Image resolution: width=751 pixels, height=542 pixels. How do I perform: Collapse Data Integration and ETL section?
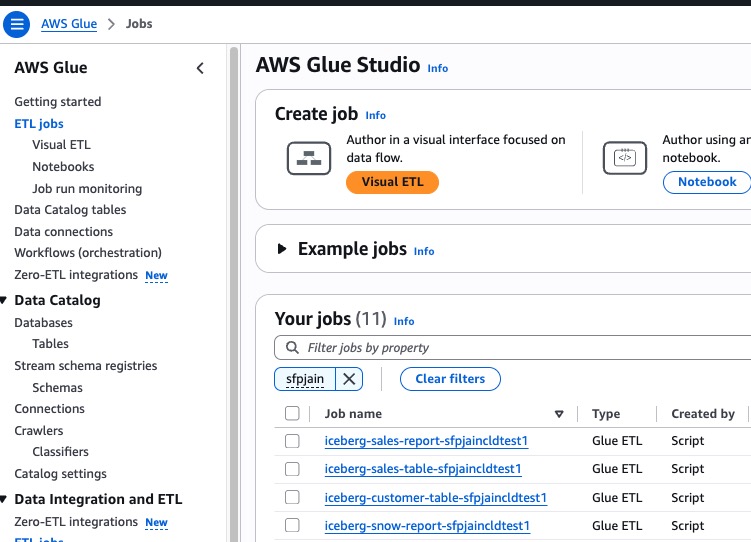[x=4, y=499]
